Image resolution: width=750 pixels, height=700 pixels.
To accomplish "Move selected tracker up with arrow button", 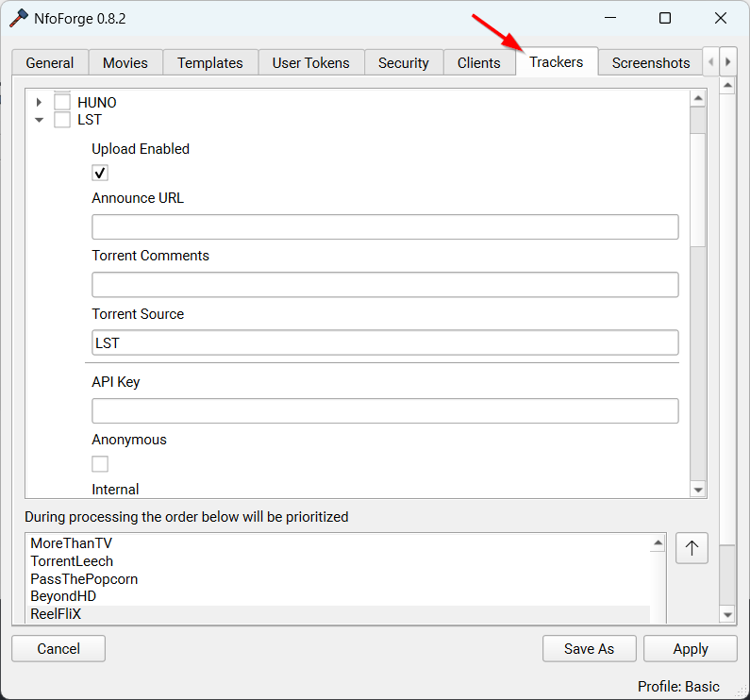I will [x=692, y=548].
